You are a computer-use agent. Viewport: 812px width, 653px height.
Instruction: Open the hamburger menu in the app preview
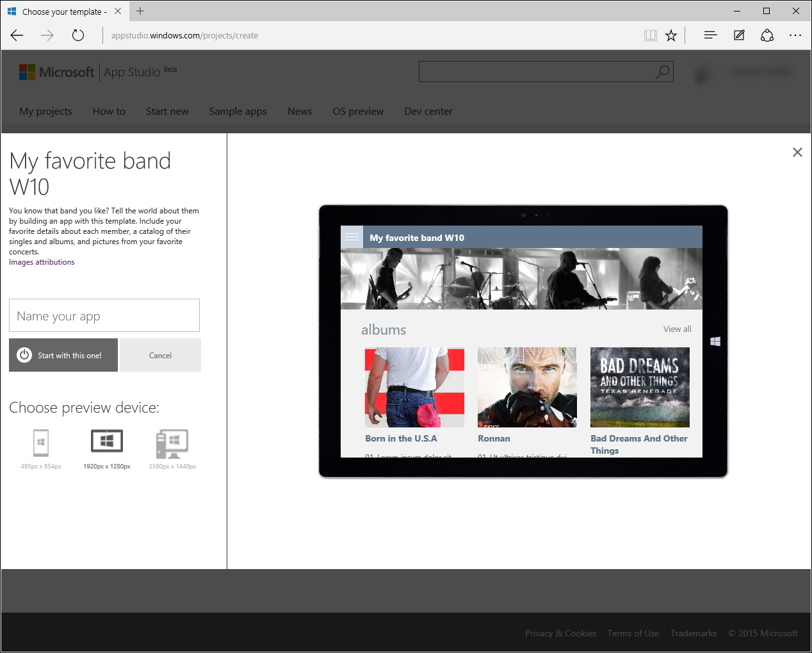tap(352, 236)
